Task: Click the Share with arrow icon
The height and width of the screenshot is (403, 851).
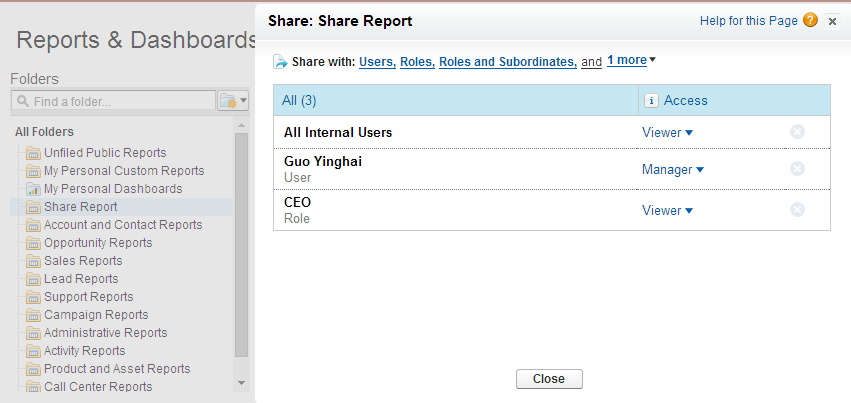Action: [281, 62]
